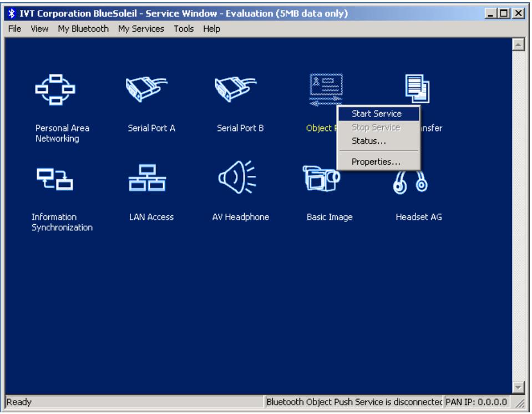The width and height of the screenshot is (532, 414).
Task: Click the Bluetooth Object Push Service status message
Action: tap(354, 402)
